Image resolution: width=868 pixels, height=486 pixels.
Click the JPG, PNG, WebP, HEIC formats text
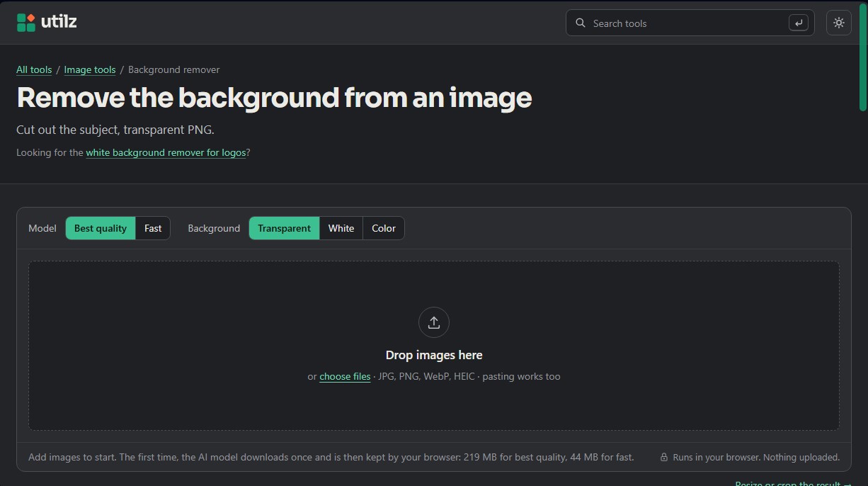click(426, 376)
